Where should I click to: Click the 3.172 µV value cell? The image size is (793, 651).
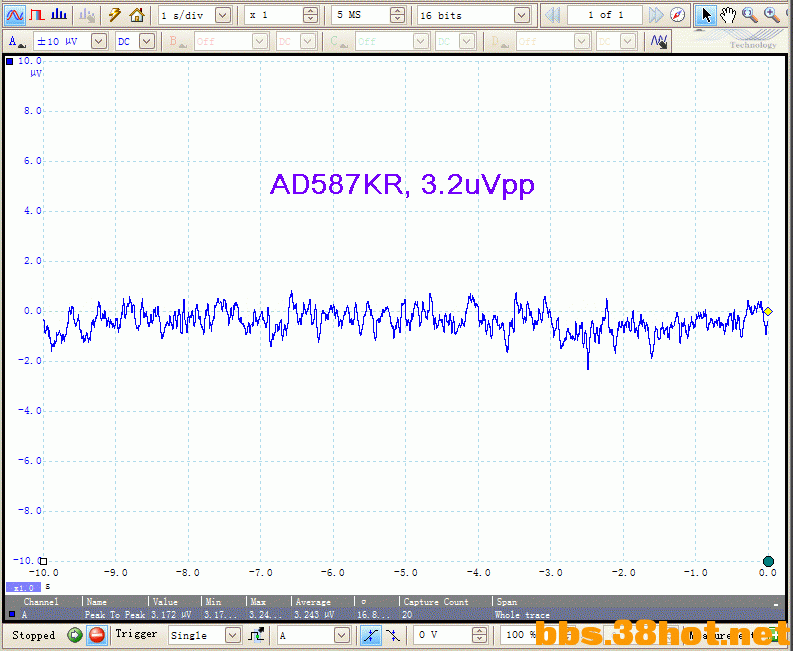click(x=171, y=615)
